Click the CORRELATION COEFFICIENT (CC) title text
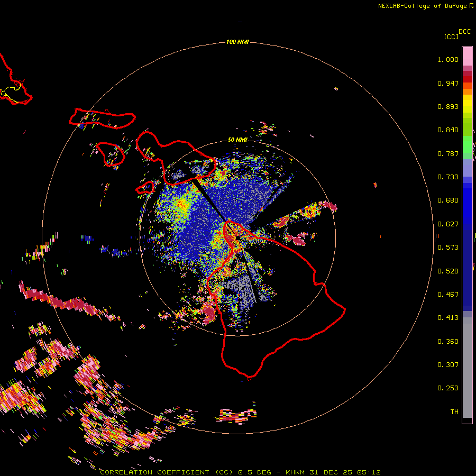 pos(167,472)
